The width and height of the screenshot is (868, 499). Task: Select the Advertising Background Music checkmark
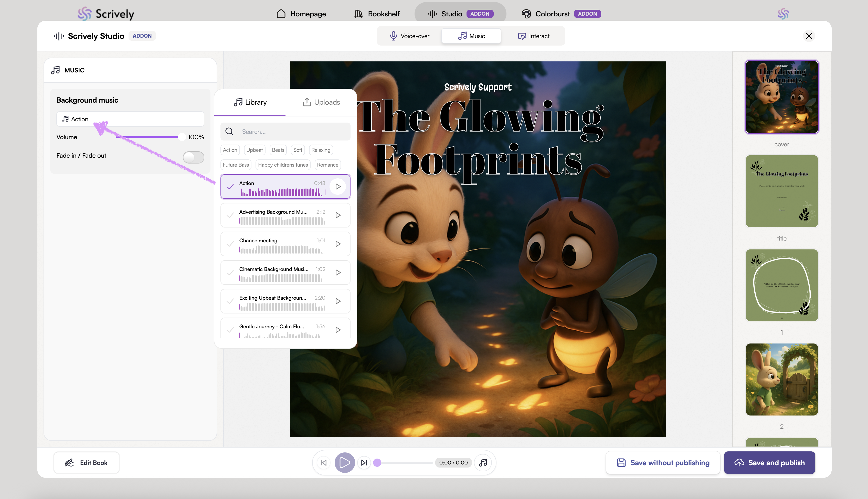click(230, 215)
